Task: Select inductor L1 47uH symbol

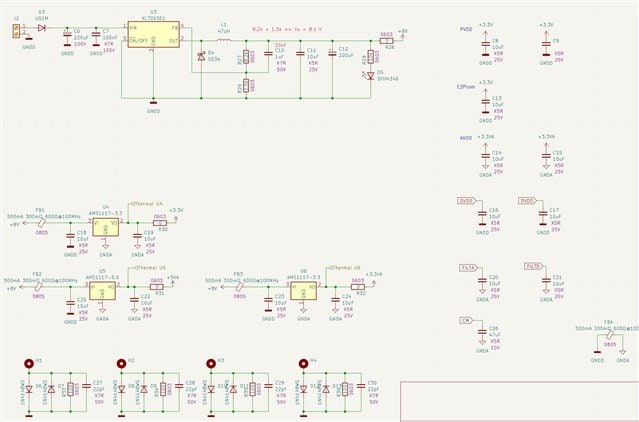Action: [x=223, y=40]
